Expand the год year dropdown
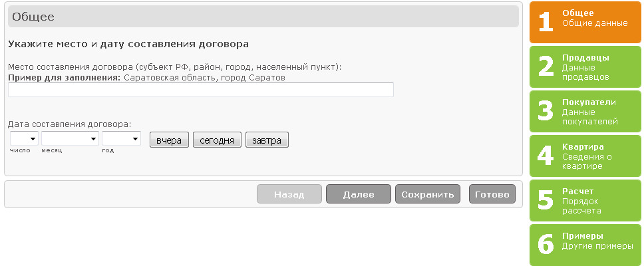 (122, 139)
